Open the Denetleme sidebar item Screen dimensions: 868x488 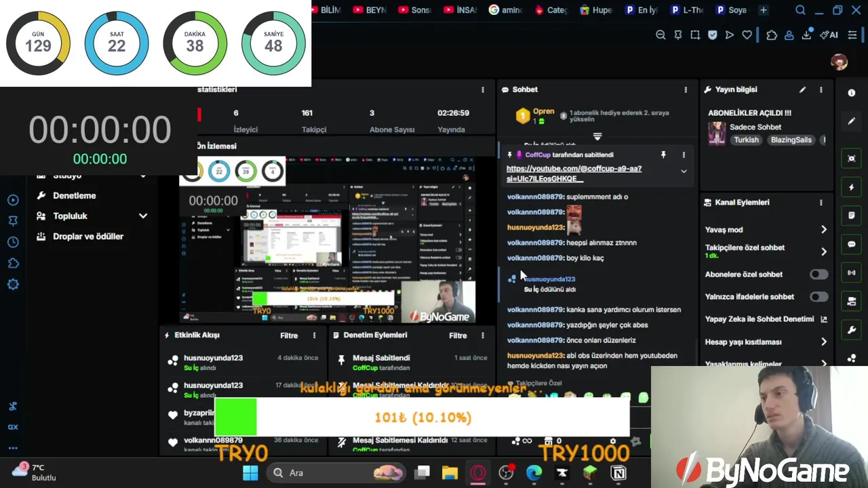pos(75,195)
